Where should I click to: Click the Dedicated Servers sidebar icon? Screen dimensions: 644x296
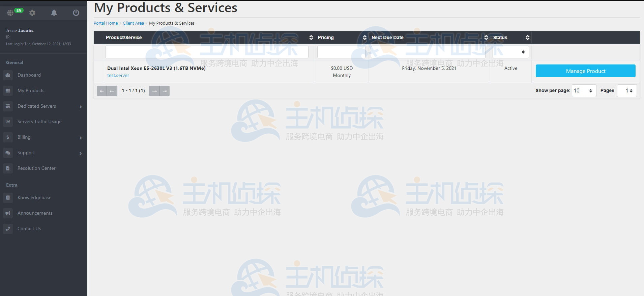tap(8, 106)
